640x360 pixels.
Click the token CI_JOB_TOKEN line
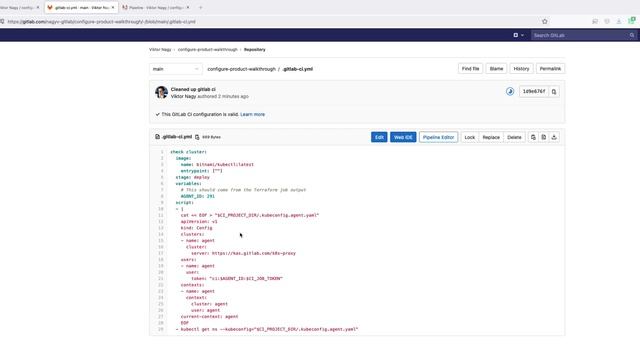(237, 278)
